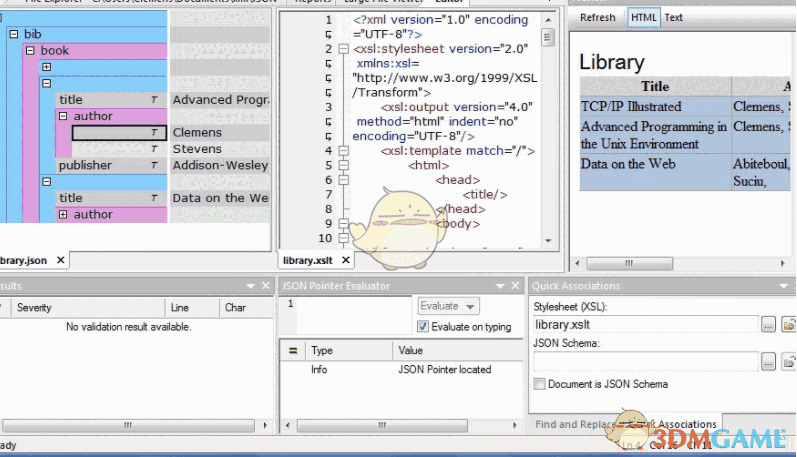
Task: Expand the first collapsed item under book
Action: tap(47, 67)
